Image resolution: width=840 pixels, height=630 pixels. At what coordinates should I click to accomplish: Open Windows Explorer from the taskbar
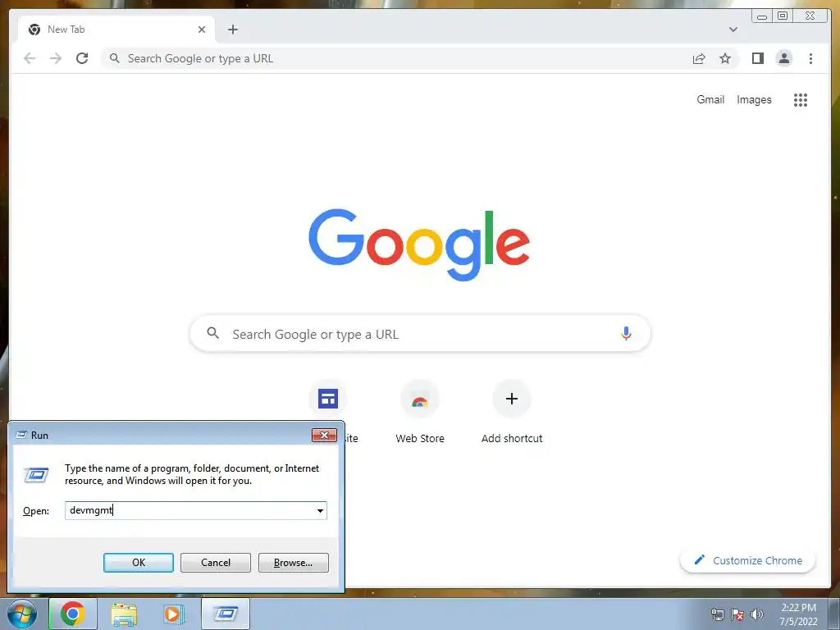coord(124,614)
